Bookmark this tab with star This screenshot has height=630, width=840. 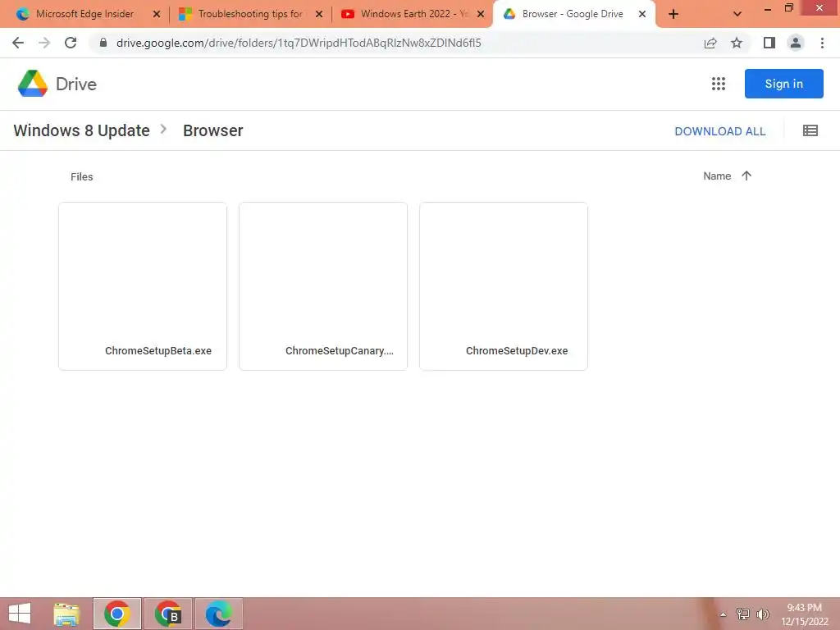737,43
